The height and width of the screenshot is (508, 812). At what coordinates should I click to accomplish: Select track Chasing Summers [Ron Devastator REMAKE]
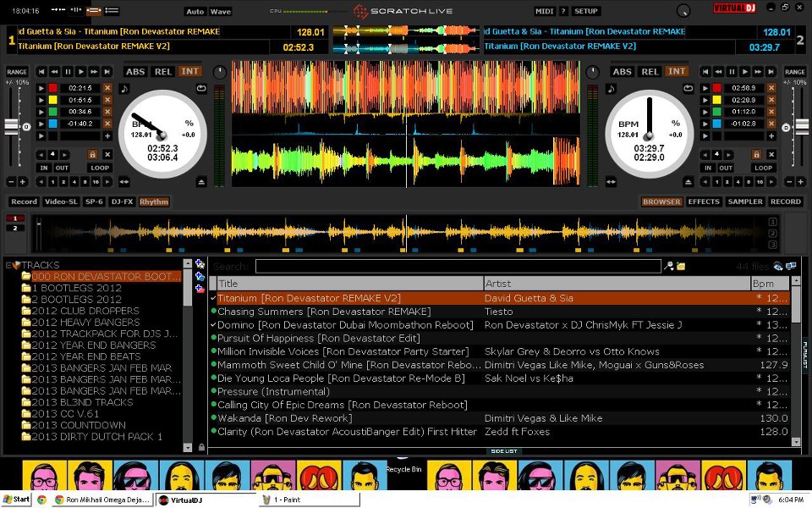[x=324, y=312]
